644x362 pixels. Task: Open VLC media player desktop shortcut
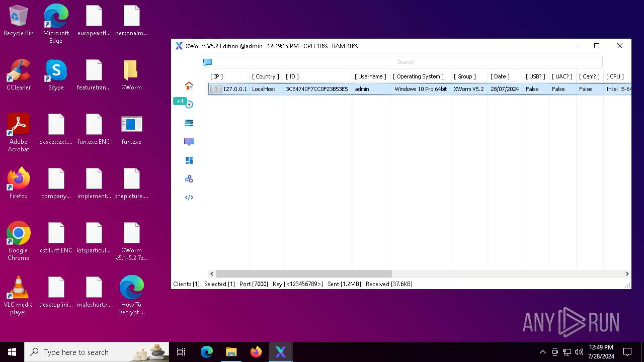pyautogui.click(x=19, y=296)
